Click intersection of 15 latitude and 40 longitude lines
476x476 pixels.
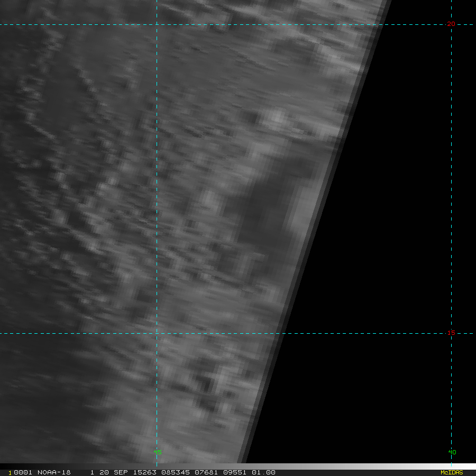(451, 333)
